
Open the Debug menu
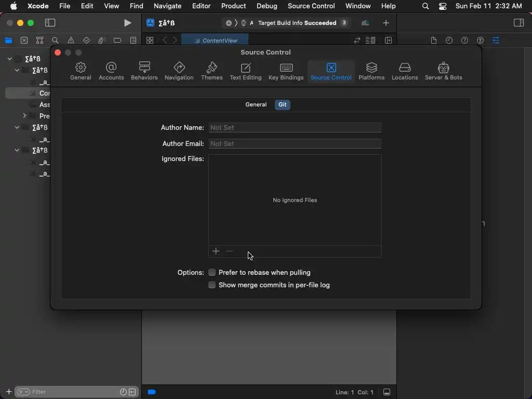(267, 6)
